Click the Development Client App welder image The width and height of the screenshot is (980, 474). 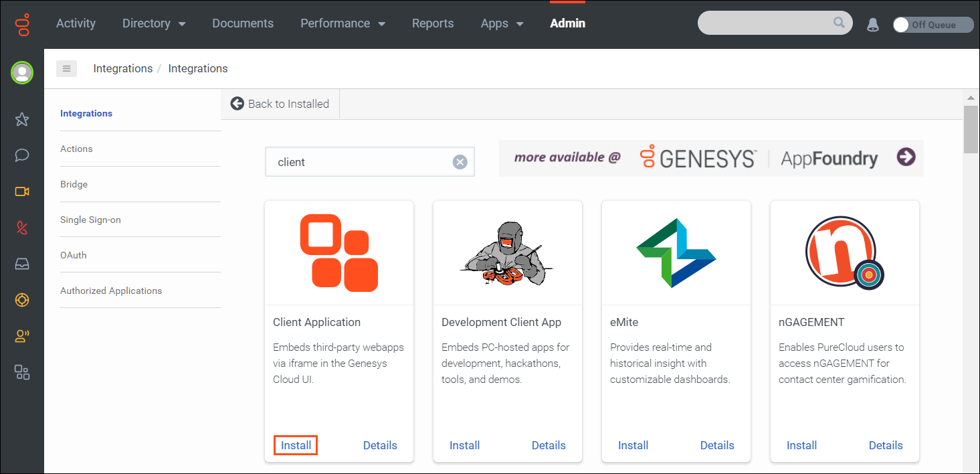506,255
